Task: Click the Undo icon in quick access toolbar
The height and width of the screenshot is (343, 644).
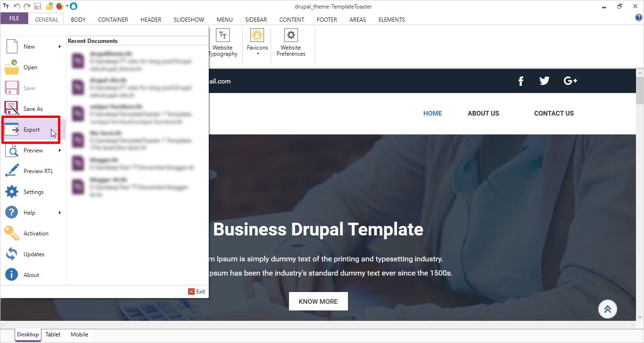Action: 17,6
